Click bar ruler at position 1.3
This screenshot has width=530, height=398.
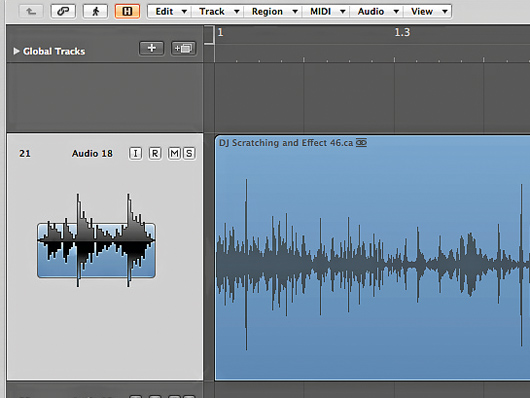pos(402,32)
